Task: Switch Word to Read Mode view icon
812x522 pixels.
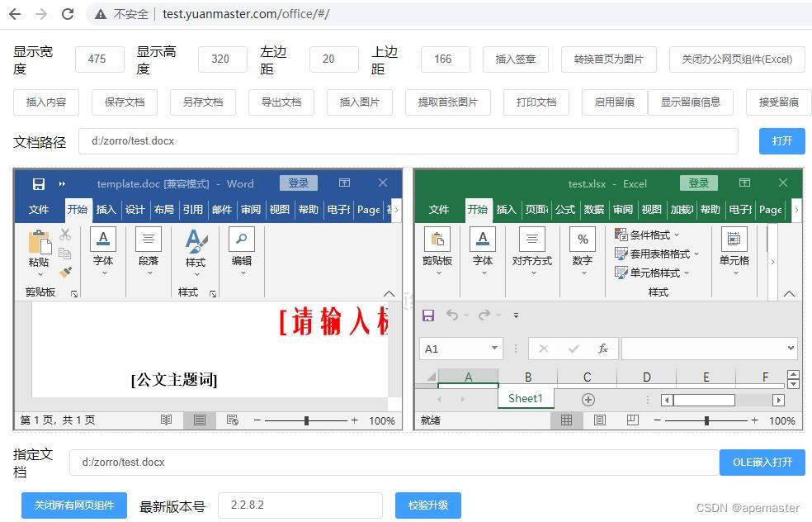Action: (x=166, y=420)
